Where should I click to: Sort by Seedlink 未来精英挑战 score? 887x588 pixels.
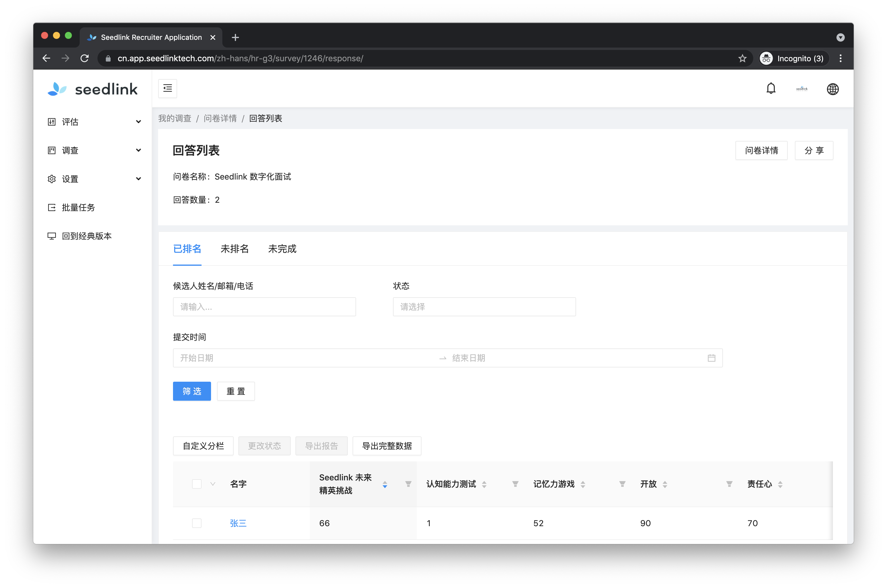pyautogui.click(x=385, y=484)
